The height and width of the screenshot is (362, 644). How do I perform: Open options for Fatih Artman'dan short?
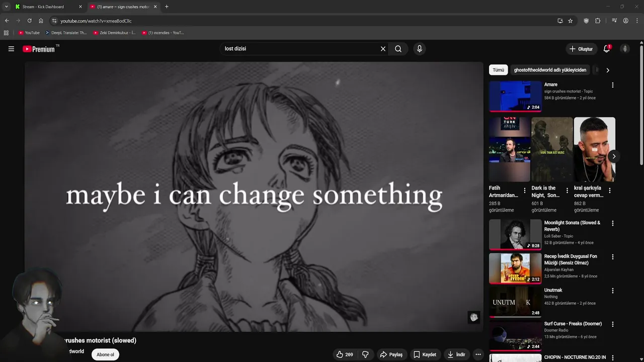[x=525, y=191]
